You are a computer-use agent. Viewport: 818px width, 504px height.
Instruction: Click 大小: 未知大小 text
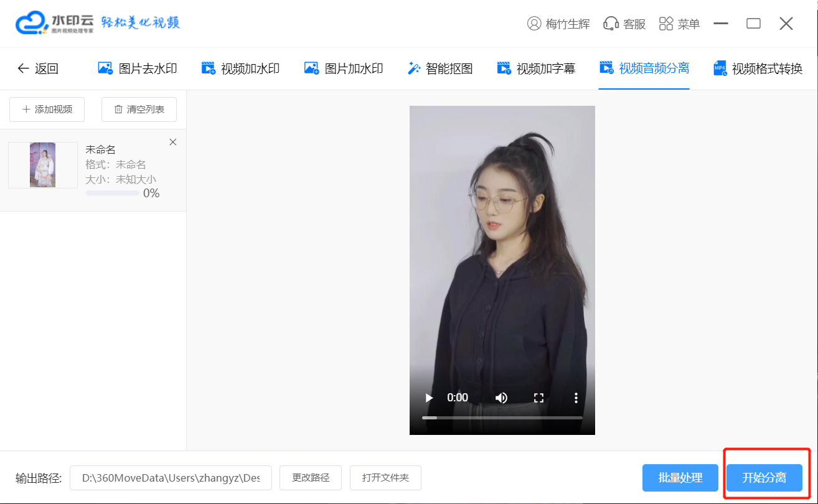[121, 179]
